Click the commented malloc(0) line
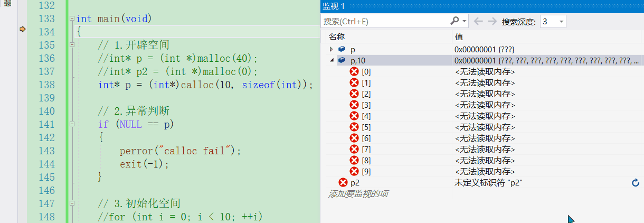 [x=177, y=71]
